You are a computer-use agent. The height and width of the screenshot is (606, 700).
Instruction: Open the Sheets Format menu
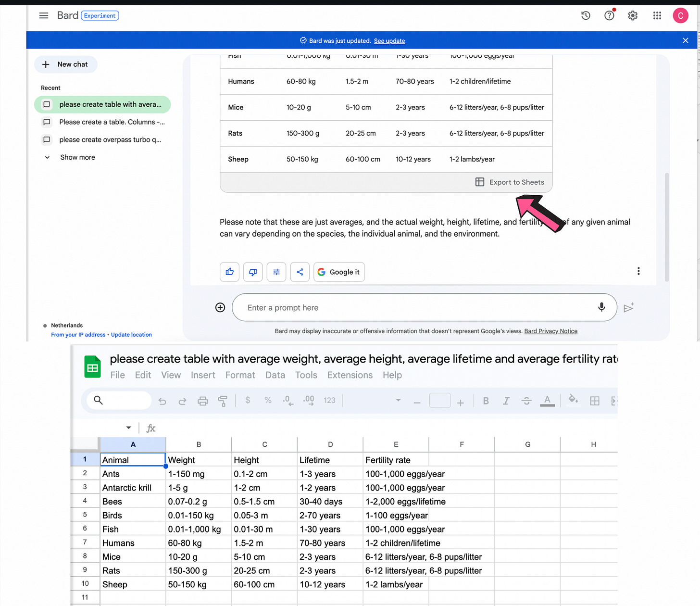pyautogui.click(x=240, y=375)
